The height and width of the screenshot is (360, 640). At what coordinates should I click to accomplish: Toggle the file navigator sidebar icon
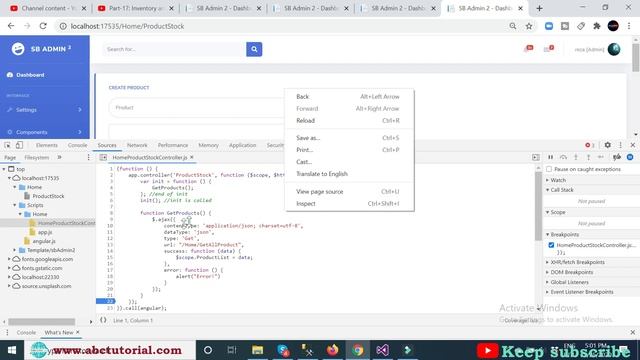[x=103, y=158]
